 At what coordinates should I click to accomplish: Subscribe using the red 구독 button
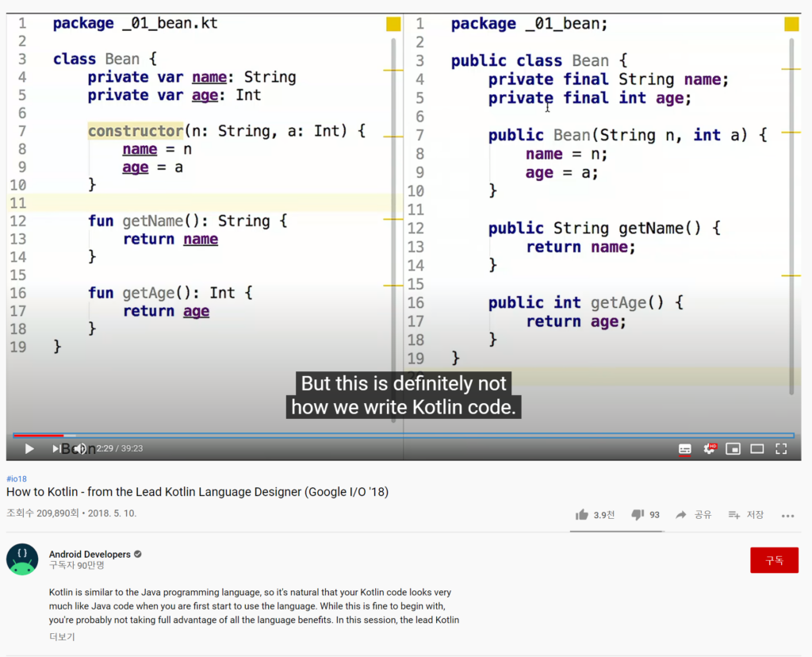774,560
